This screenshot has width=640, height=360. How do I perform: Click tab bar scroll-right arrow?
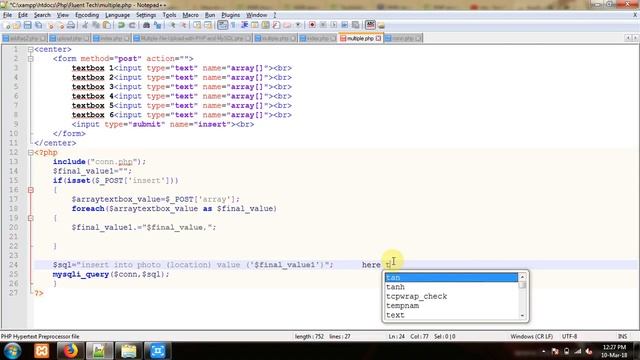pyautogui.click(x=635, y=38)
